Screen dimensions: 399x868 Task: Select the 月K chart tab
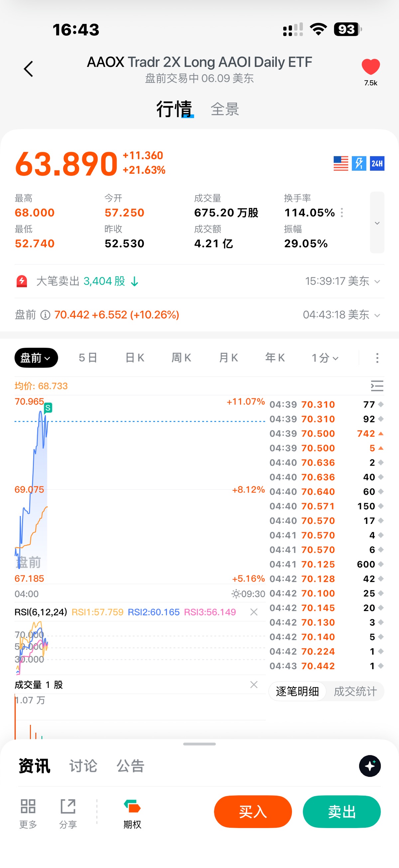(228, 358)
